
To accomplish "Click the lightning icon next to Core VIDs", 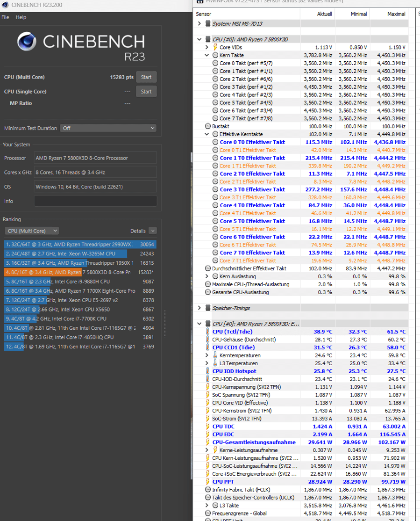I will pyautogui.click(x=215, y=47).
